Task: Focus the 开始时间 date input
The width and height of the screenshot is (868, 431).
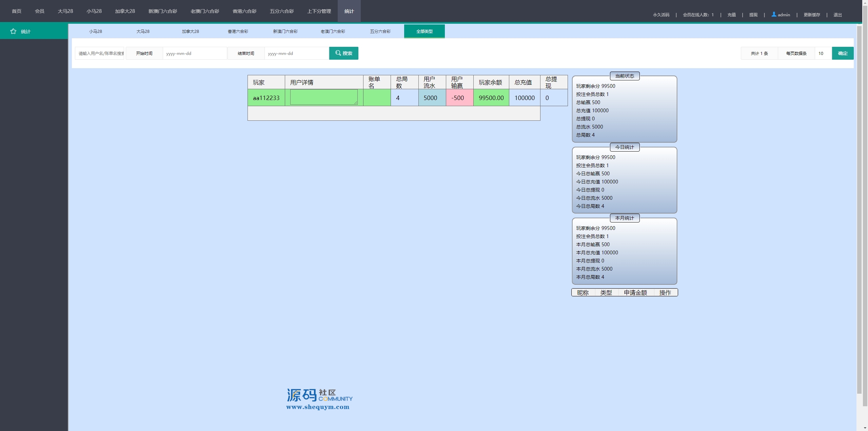Action: click(195, 53)
